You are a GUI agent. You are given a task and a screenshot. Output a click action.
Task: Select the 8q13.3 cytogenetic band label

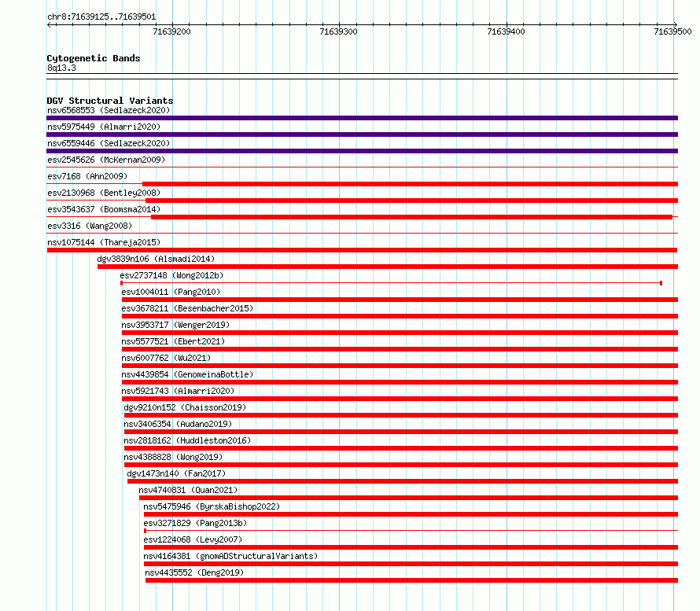tap(61, 68)
